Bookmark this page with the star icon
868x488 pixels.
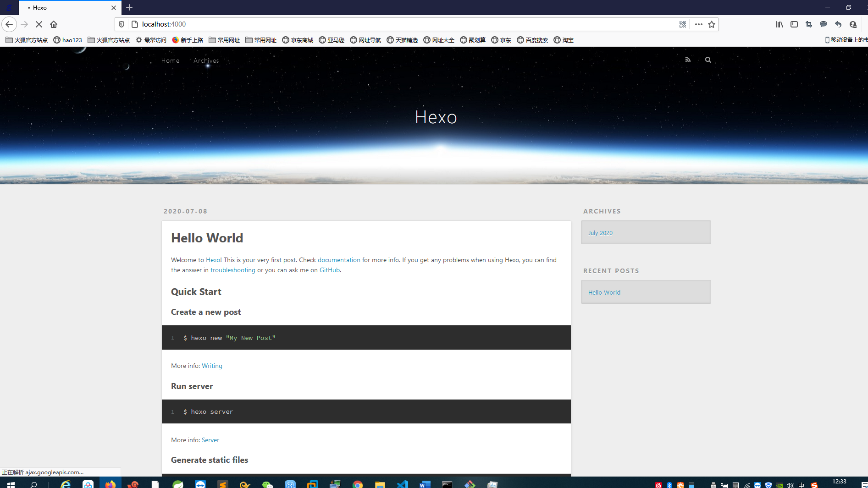(x=711, y=24)
